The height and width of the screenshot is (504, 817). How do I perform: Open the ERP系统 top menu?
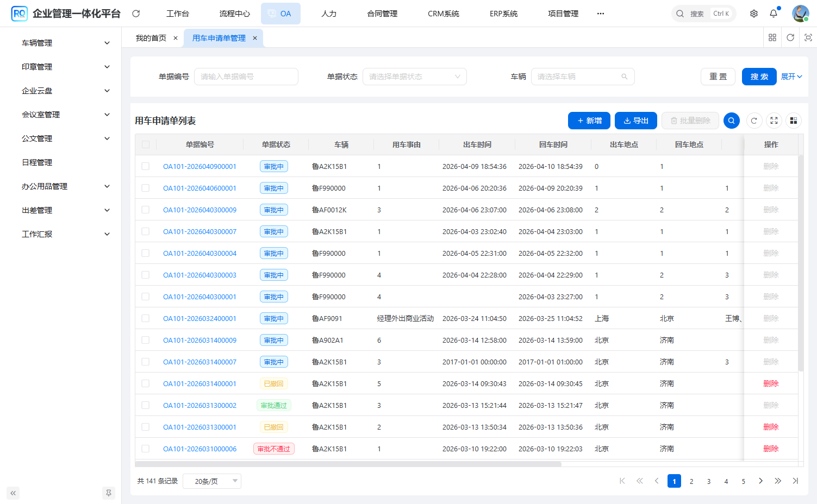click(x=504, y=14)
